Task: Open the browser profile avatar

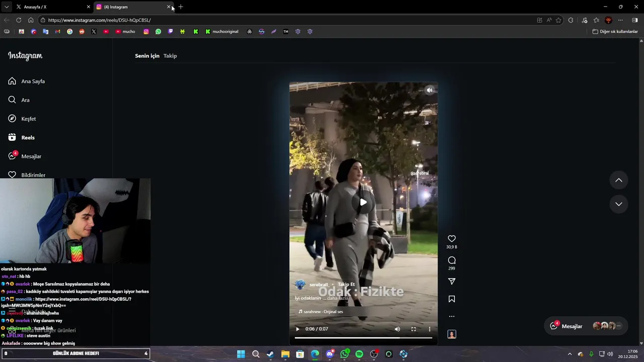Action: [x=608, y=20]
